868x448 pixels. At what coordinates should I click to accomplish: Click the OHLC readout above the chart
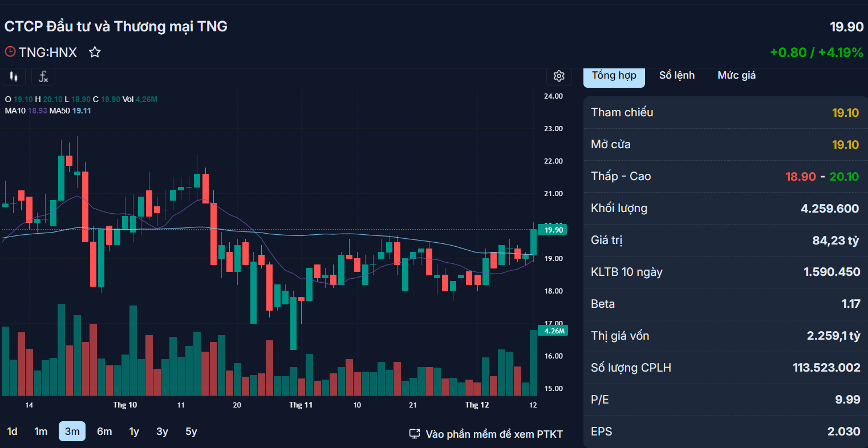point(81,99)
